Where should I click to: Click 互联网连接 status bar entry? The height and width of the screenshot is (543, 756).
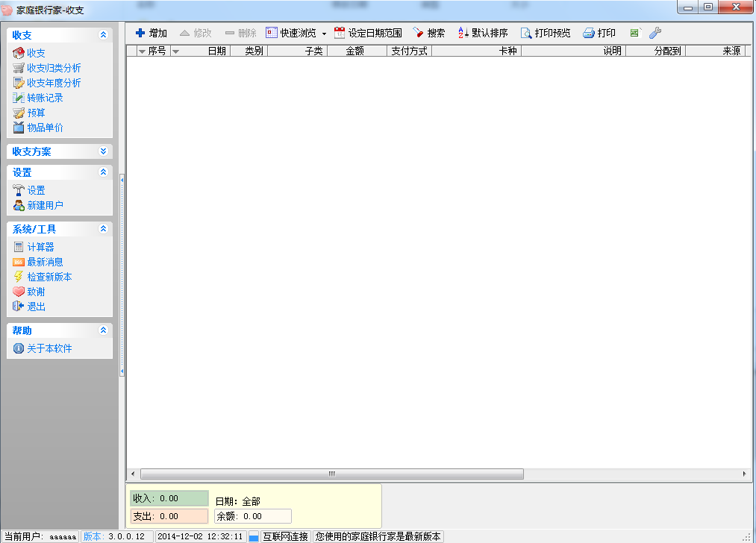(x=285, y=536)
